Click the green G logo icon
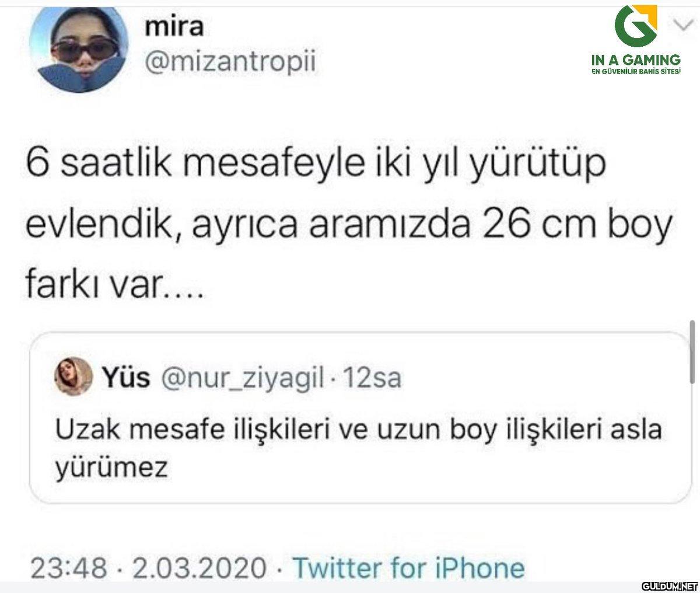The width and height of the screenshot is (700, 593). [636, 27]
